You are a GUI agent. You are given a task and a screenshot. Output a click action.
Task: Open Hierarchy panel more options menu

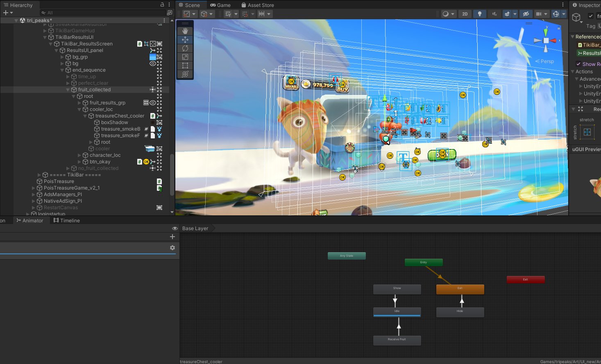coord(170,5)
